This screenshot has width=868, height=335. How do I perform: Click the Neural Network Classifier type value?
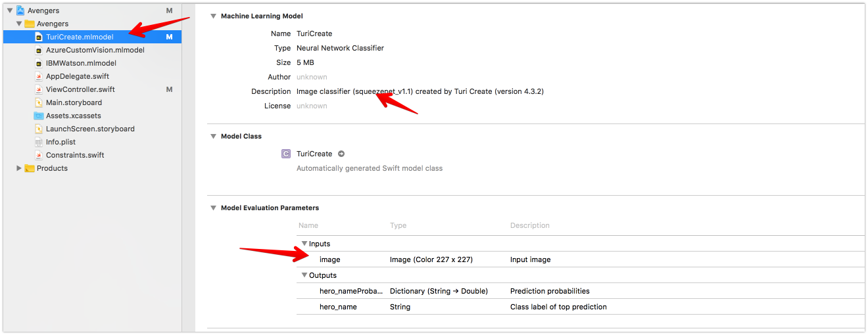[340, 48]
